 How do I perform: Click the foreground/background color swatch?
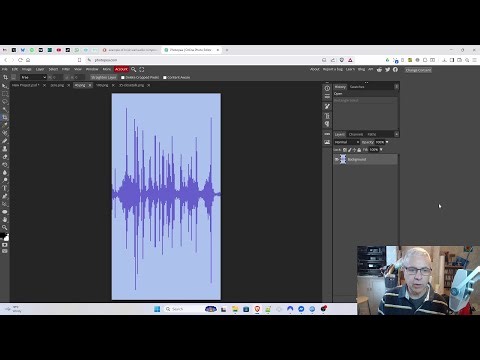coord(5,236)
